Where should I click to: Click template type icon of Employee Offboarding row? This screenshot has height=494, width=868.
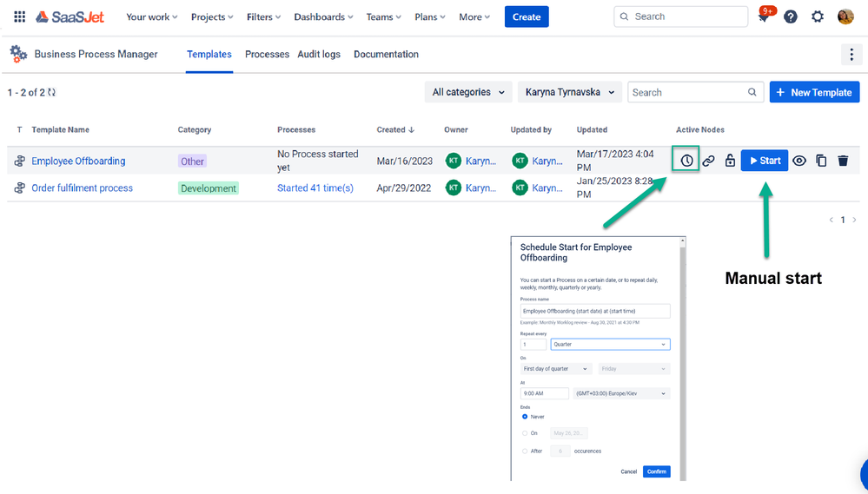coord(19,161)
